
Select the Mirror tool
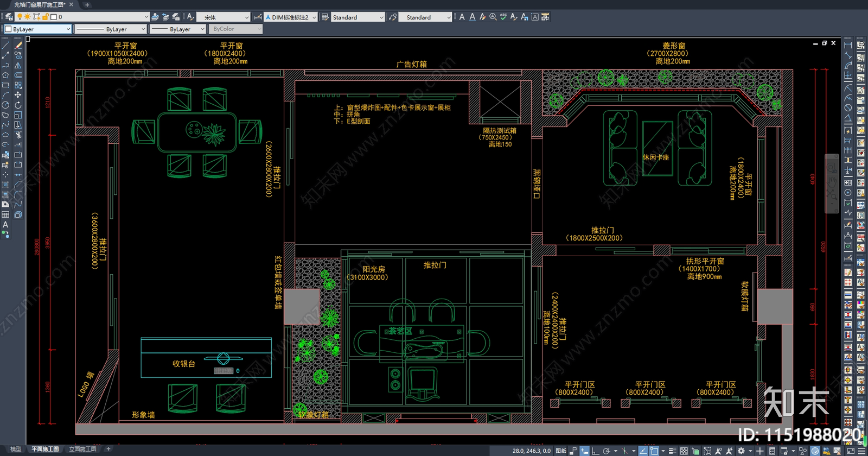[18, 65]
